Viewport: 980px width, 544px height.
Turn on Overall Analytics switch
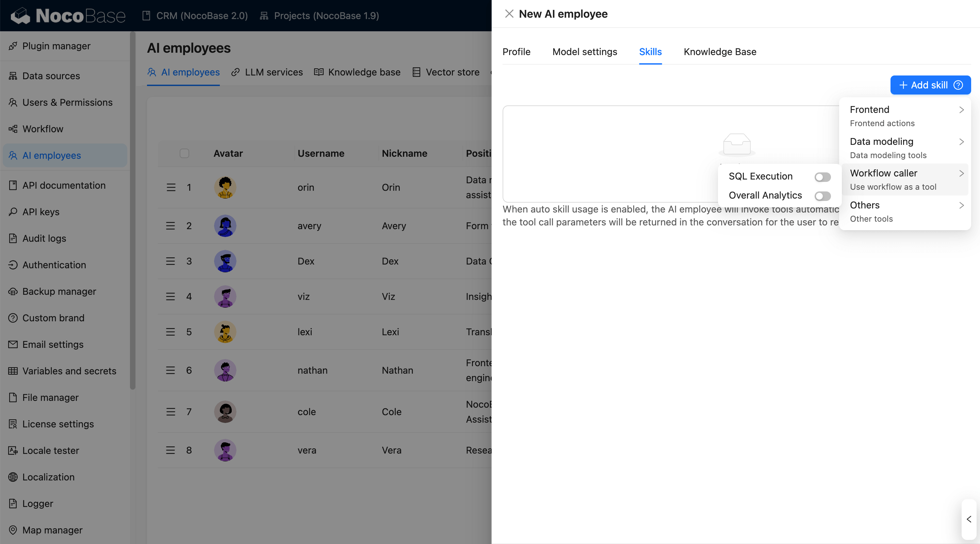(x=822, y=196)
